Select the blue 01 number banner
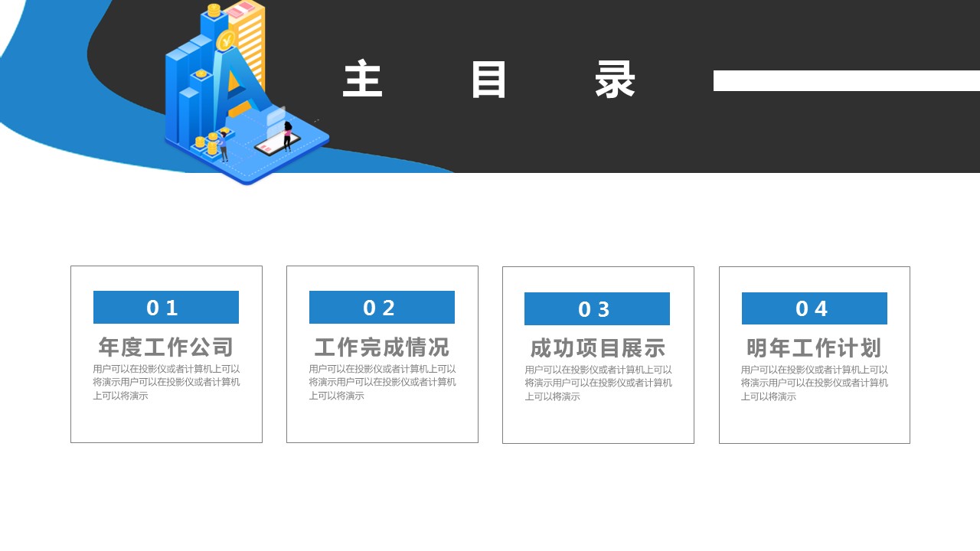The width and height of the screenshot is (980, 551). pyautogui.click(x=166, y=308)
